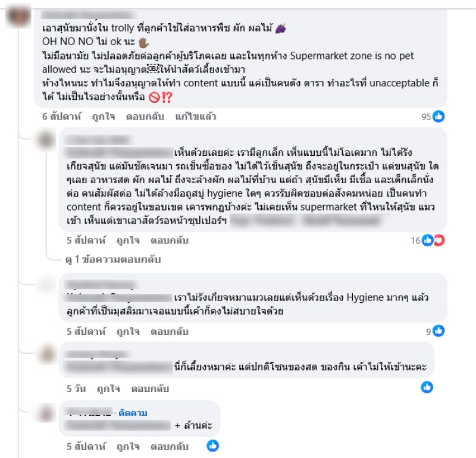Open แก้ไขแล้ว edit history link
Screen dimensions: 476x458
[196, 117]
